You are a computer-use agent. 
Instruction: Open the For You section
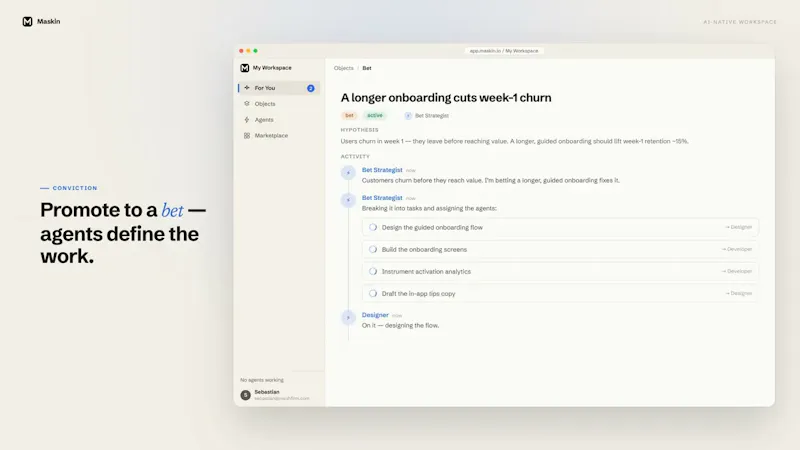[x=279, y=88]
